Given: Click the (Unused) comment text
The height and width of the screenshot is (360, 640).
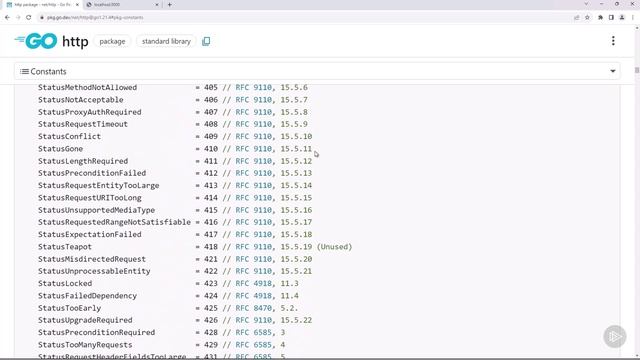Looking at the screenshot, I should click(x=334, y=247).
